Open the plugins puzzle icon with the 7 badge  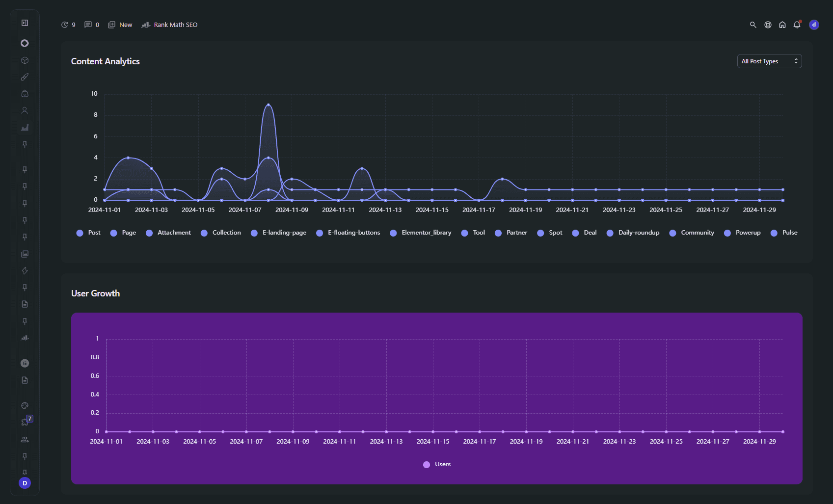26,422
